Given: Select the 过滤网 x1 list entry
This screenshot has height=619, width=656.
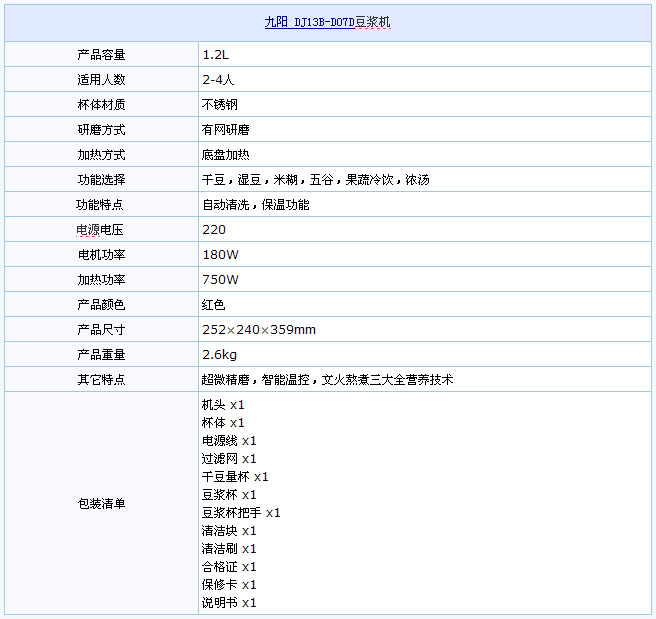Looking at the screenshot, I should click(229, 459).
